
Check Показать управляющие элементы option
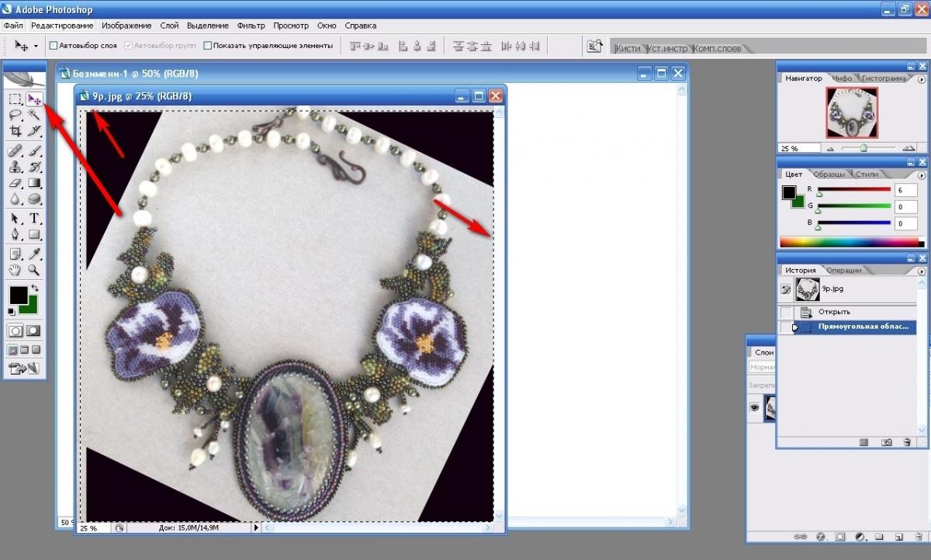208,46
